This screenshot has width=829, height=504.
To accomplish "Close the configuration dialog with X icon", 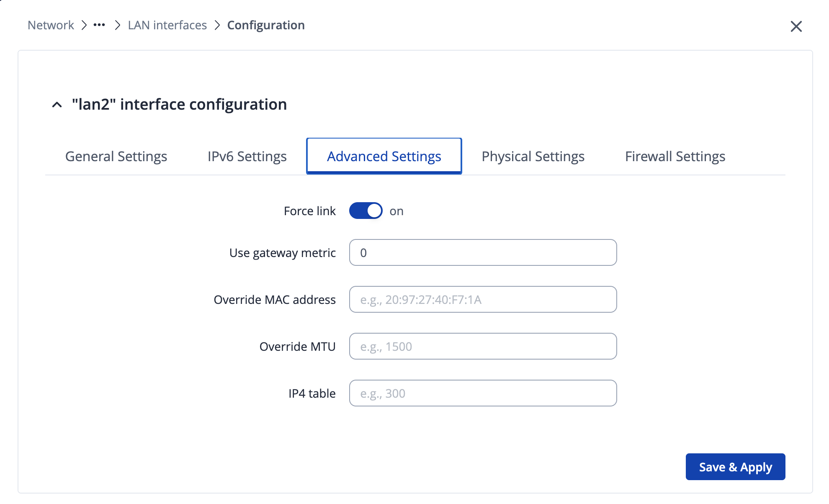I will click(x=796, y=26).
